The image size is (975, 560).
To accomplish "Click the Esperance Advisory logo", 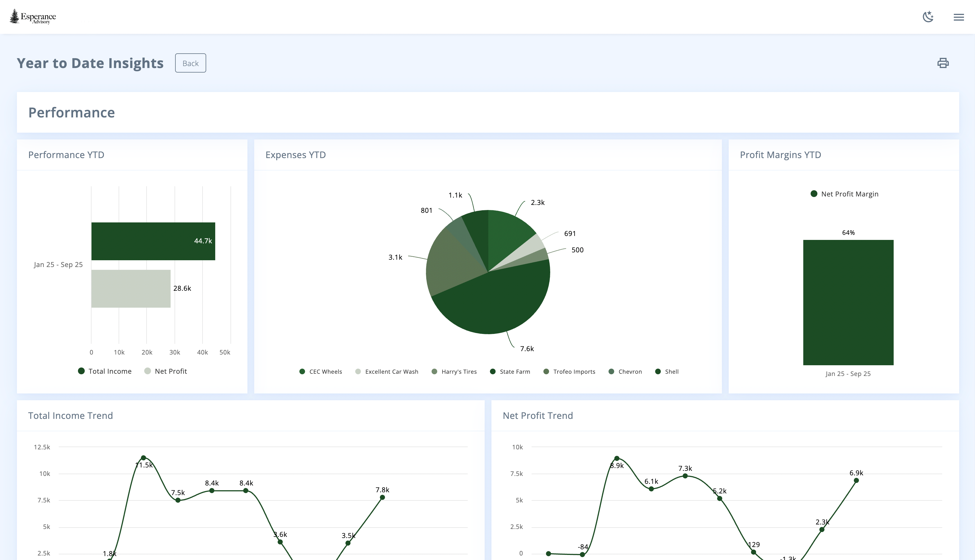I will point(33,17).
